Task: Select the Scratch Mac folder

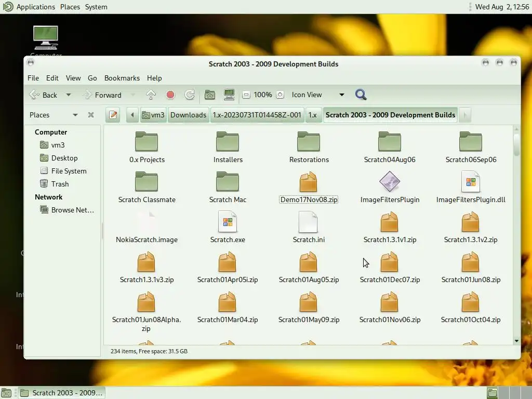Action: [x=228, y=187]
